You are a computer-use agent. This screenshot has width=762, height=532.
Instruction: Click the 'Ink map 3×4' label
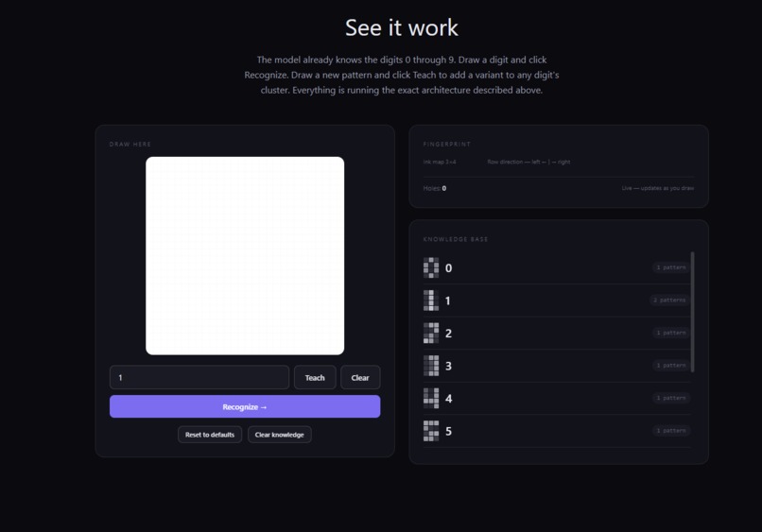(440, 162)
